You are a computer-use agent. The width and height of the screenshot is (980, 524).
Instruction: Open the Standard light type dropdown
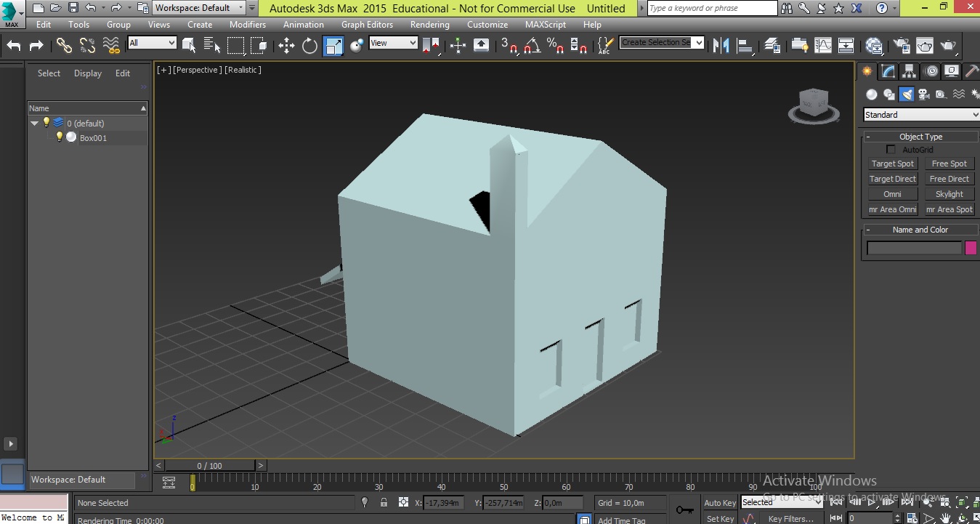[920, 115]
